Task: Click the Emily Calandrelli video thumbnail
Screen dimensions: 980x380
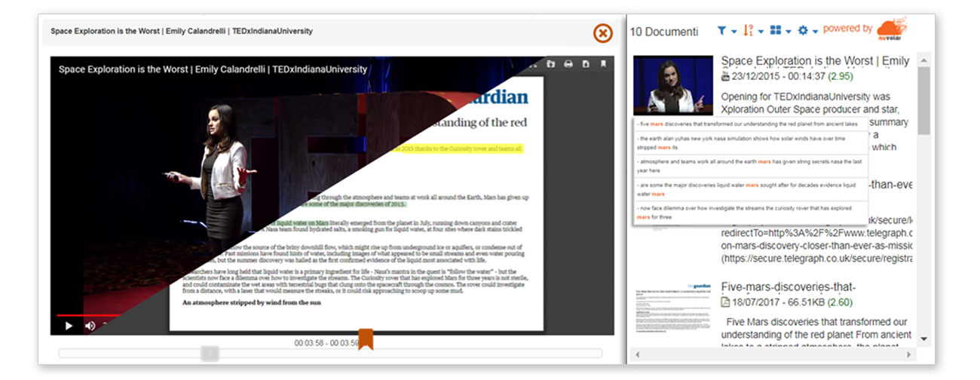Action: click(x=673, y=85)
